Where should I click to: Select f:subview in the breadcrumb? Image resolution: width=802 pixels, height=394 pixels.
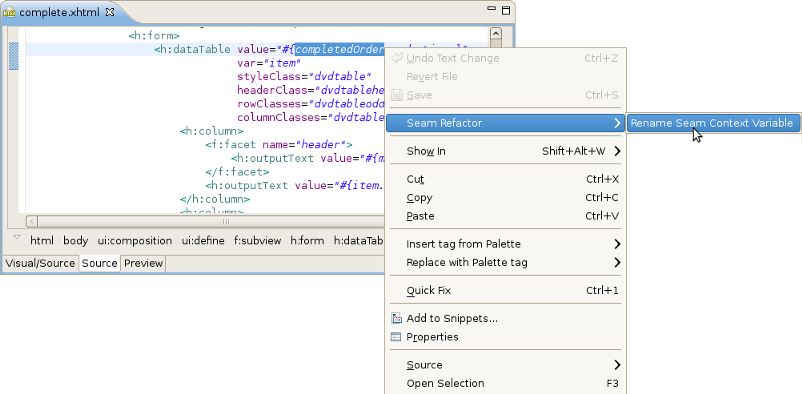tap(258, 240)
